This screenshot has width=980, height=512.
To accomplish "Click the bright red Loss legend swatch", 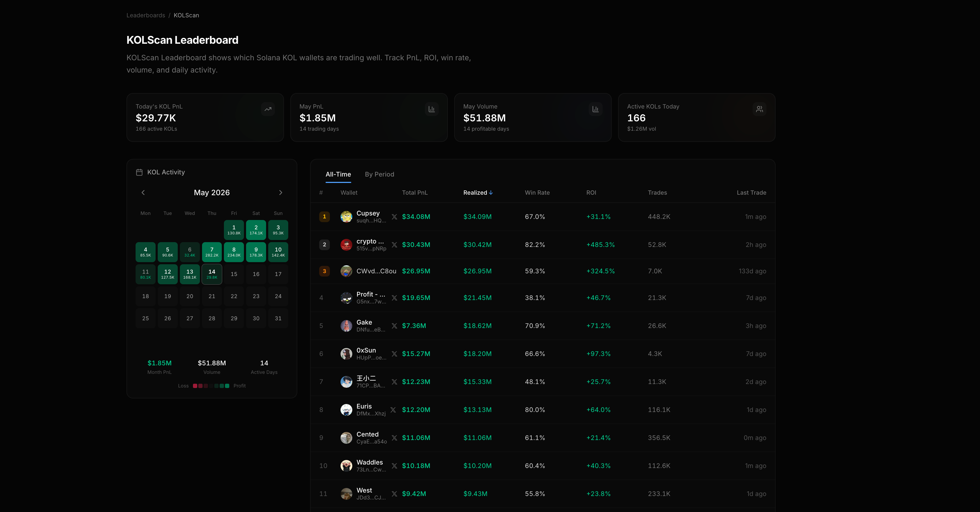I will coord(195,386).
